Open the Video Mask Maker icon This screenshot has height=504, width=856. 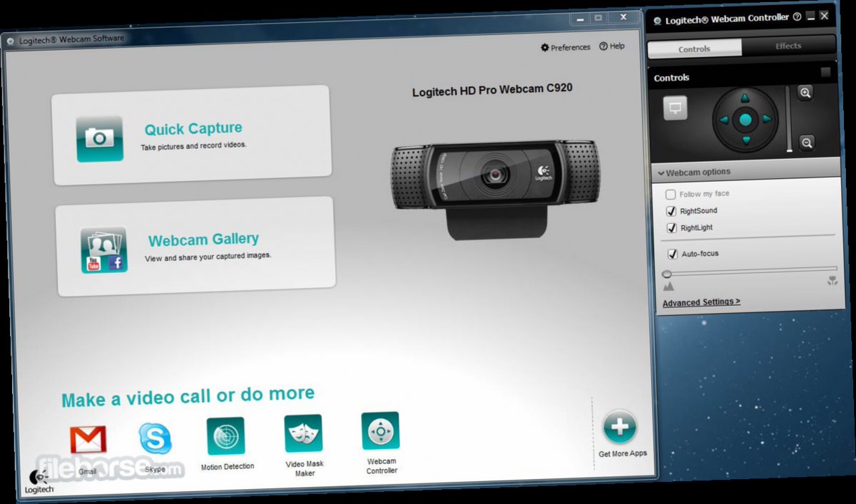[303, 433]
